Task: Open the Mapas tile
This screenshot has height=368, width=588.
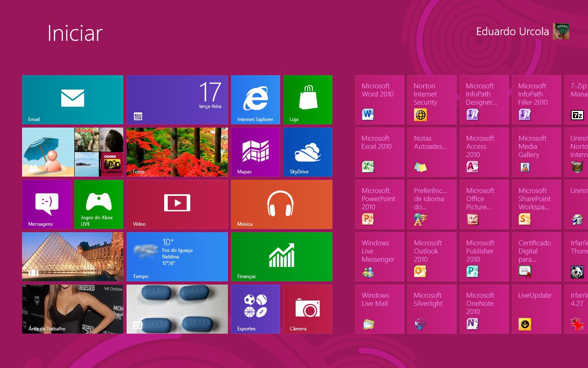Action: pyautogui.click(x=255, y=152)
